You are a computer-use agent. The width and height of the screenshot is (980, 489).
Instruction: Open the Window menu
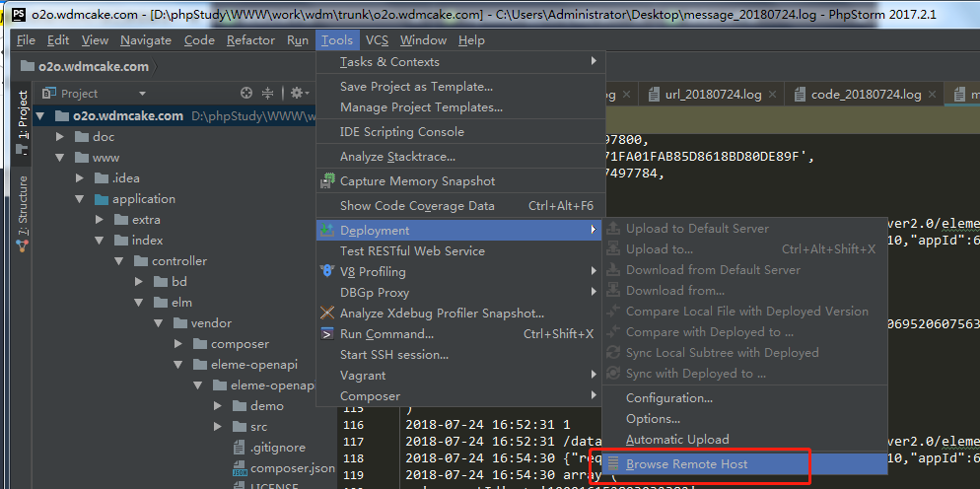[423, 40]
